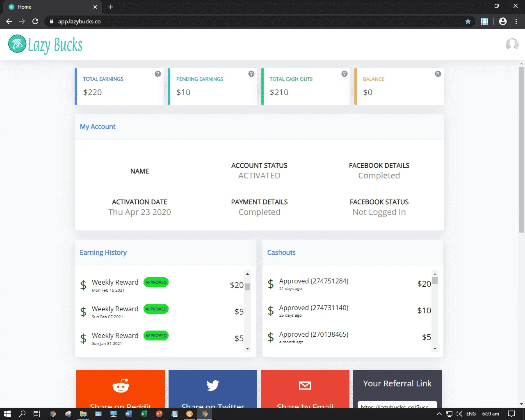Click Earning History scroll-down arrow
Image resolution: width=525 pixels, height=420 pixels.
[247, 349]
